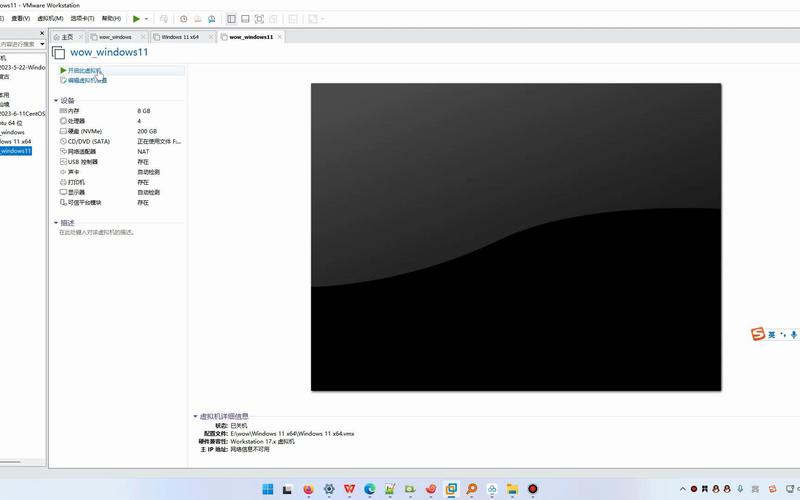Select the 显示器 display device row
The image size is (800, 500).
point(120,192)
